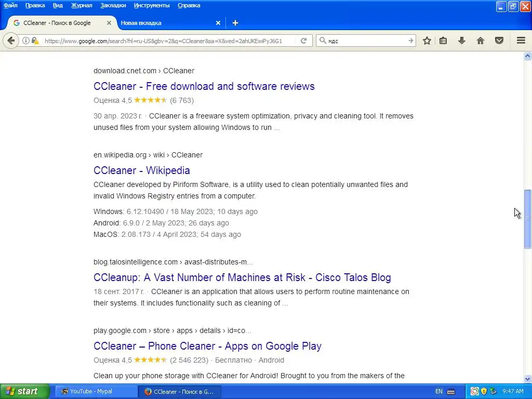The height and width of the screenshot is (399, 532).
Task: Open the hamburger menu
Action: click(x=521, y=41)
